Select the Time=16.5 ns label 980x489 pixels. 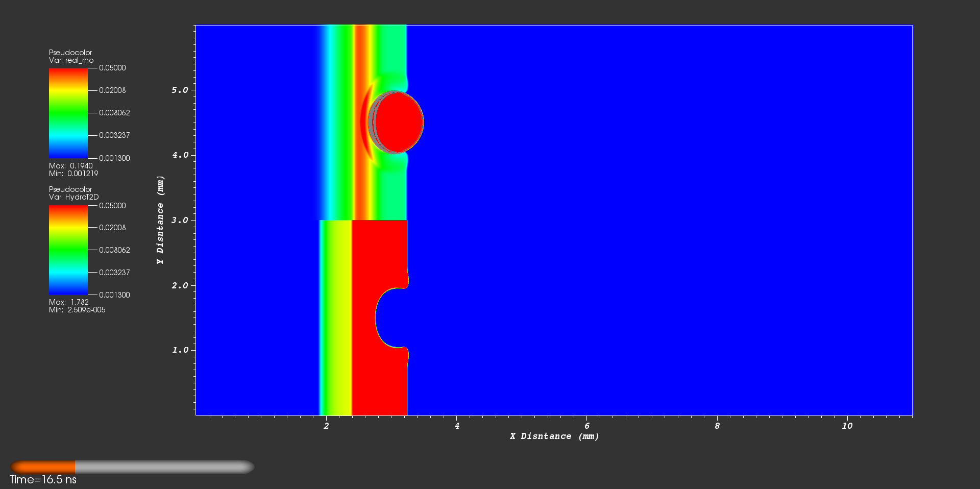(x=43, y=480)
